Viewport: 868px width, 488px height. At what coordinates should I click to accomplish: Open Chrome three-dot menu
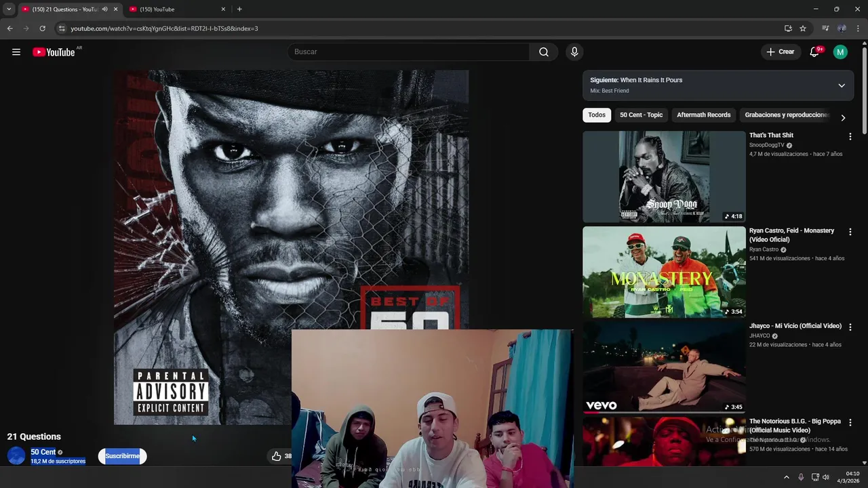tap(858, 28)
